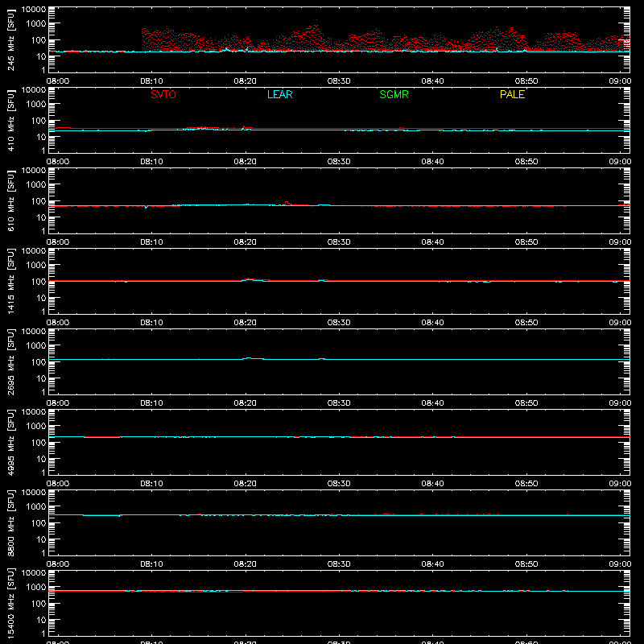Select the 1415 MHz [SFU] axis label
Screen dimensions: 644x644
click(10, 281)
